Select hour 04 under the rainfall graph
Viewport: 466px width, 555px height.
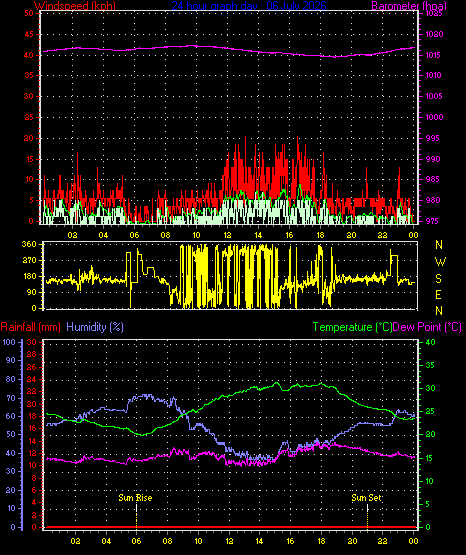(x=106, y=541)
